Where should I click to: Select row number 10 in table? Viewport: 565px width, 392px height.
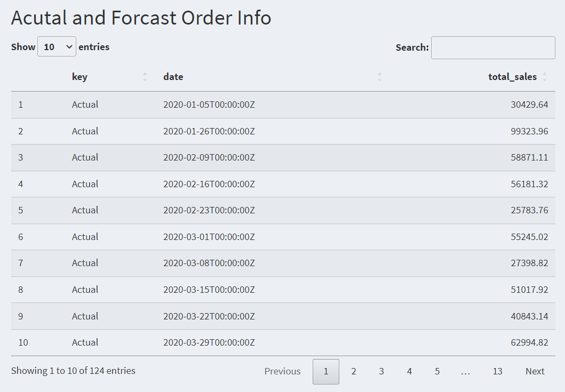(x=283, y=342)
